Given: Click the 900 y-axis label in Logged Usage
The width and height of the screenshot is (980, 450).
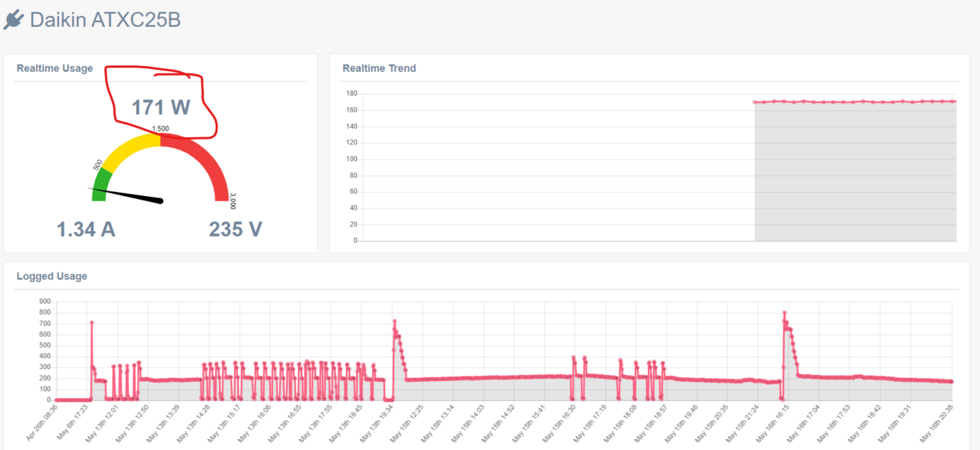Looking at the screenshot, I should click(x=43, y=302).
